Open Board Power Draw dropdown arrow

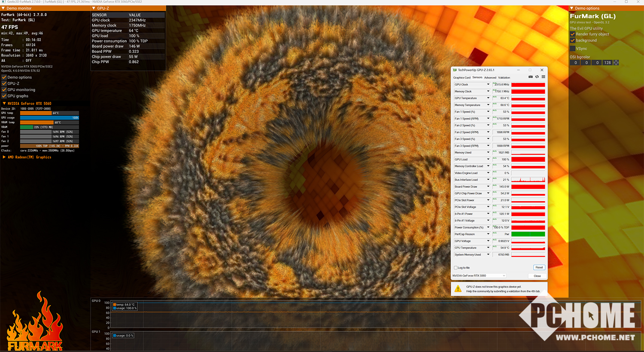488,187
